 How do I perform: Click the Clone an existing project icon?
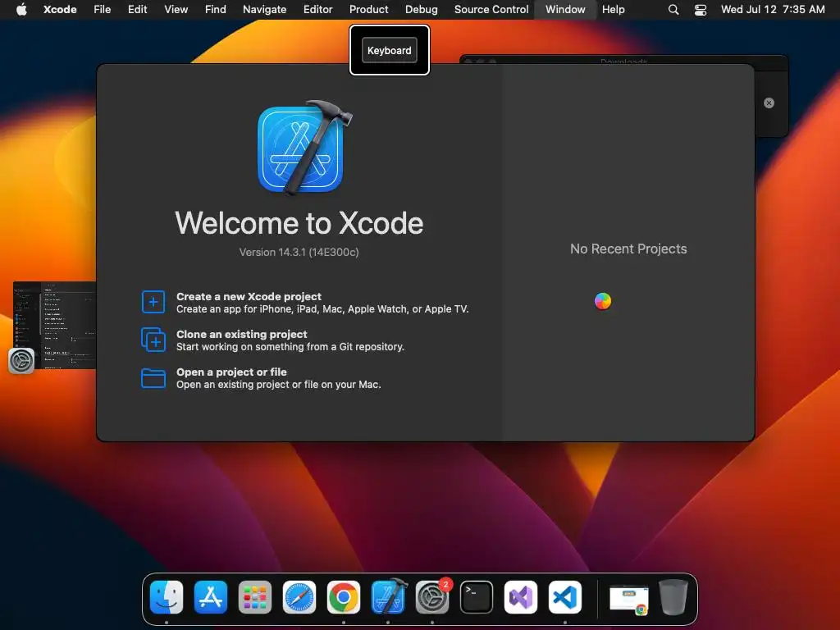click(153, 340)
